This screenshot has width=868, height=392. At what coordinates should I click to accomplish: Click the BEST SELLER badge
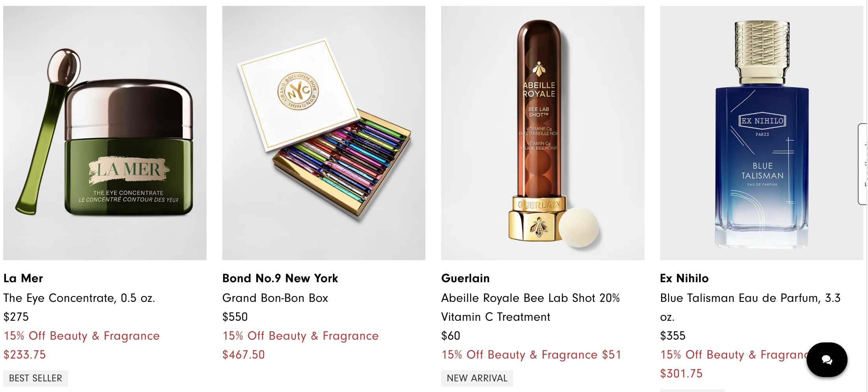click(x=35, y=378)
